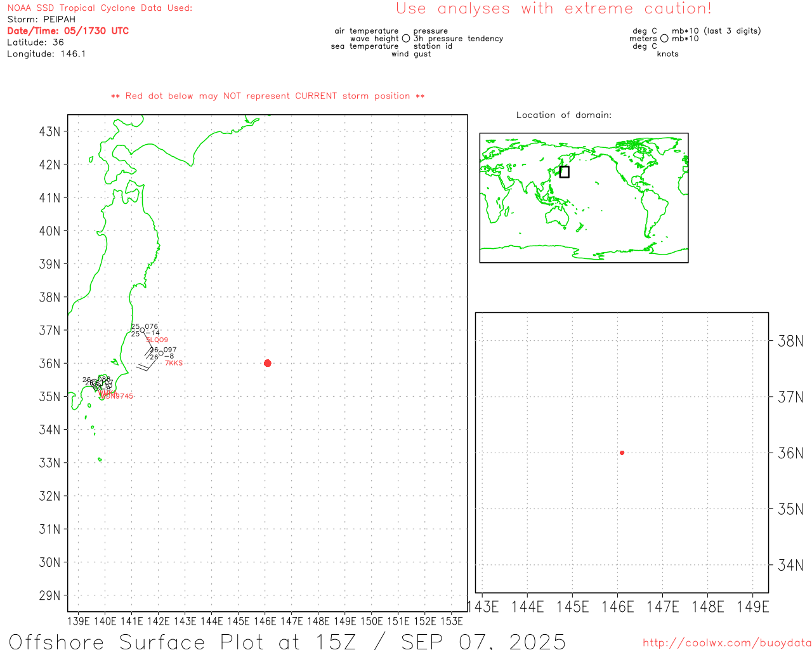Click the '153E' longitude label on the main map
Screen dimensions: 812x650
click(452, 621)
